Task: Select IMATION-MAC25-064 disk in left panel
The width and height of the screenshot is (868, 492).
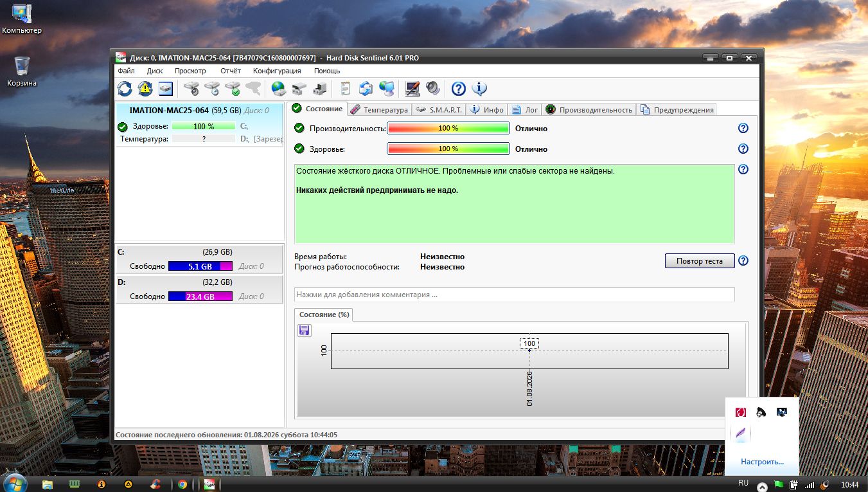Action: click(x=199, y=124)
